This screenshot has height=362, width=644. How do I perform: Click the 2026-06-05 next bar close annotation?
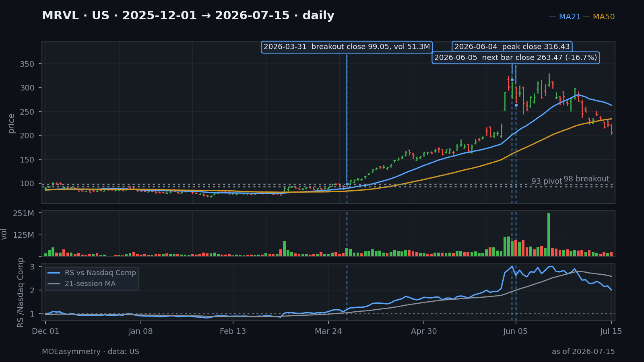[x=516, y=58]
